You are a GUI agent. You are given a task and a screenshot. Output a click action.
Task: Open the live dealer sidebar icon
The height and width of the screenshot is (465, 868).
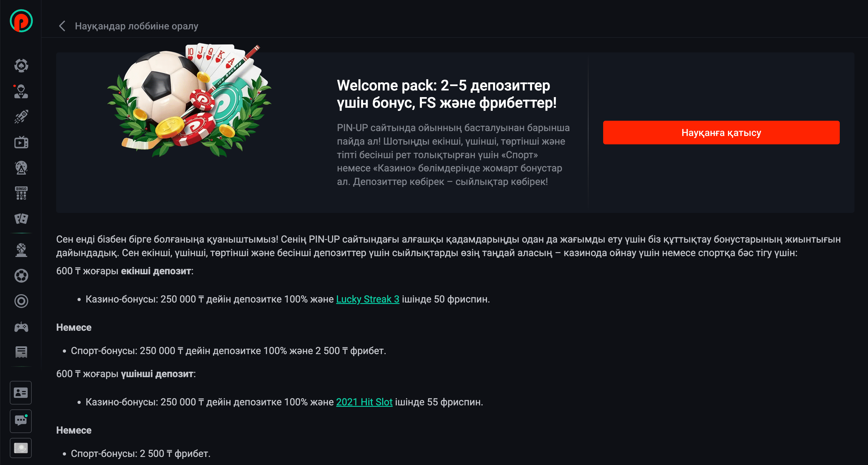21,91
